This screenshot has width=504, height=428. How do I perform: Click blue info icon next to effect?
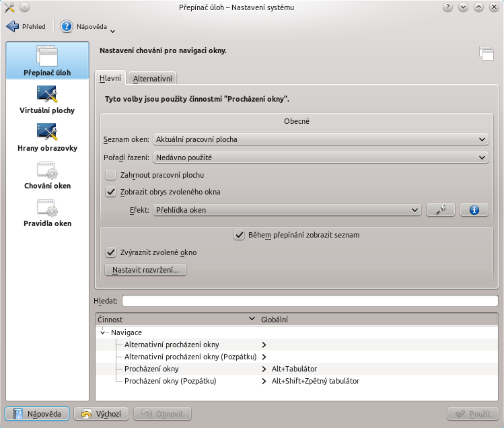point(474,210)
